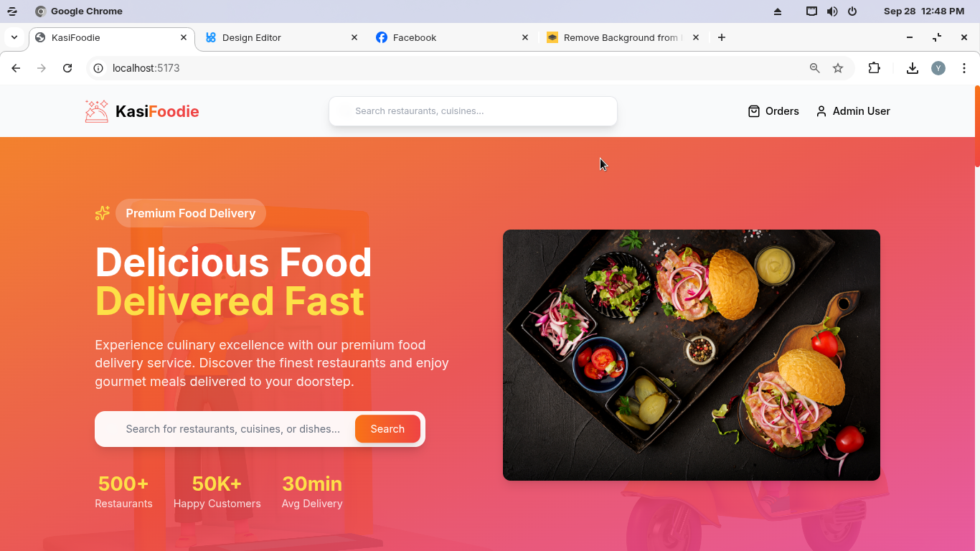
Task: Reload the page with refresh icon
Action: click(x=67, y=68)
